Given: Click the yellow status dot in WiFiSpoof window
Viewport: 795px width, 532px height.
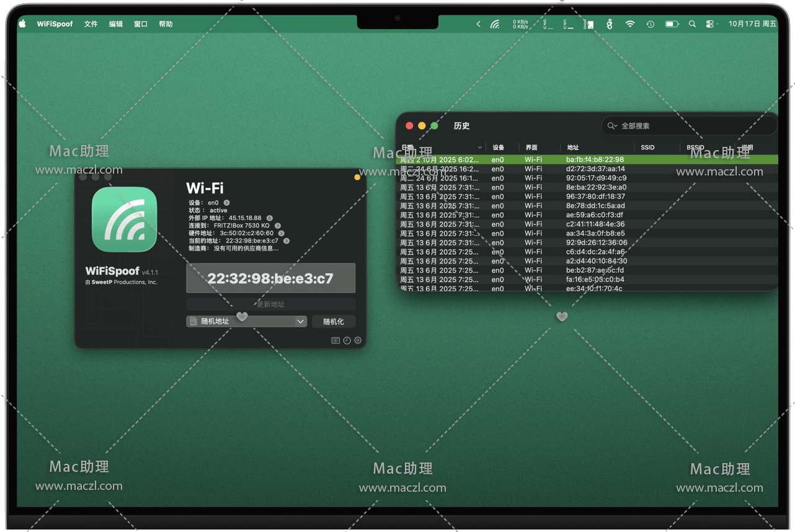Looking at the screenshot, I should point(357,177).
